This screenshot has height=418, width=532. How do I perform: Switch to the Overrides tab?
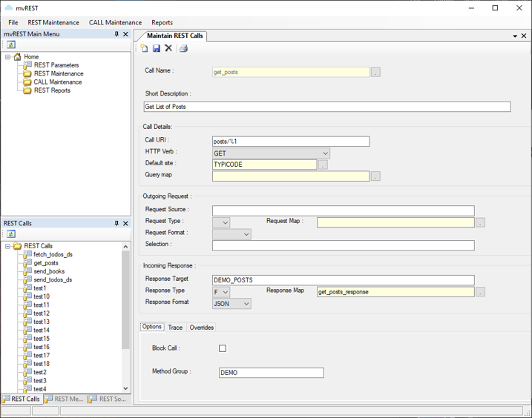(201, 328)
